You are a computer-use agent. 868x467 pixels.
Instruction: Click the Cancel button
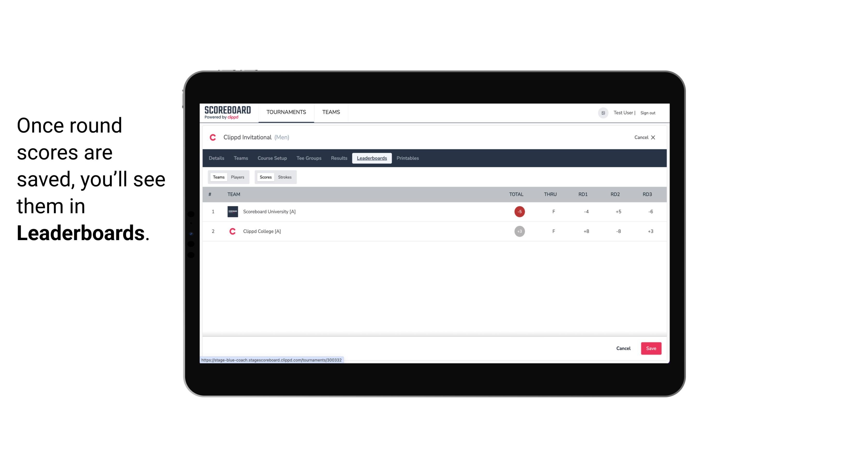[623, 348]
